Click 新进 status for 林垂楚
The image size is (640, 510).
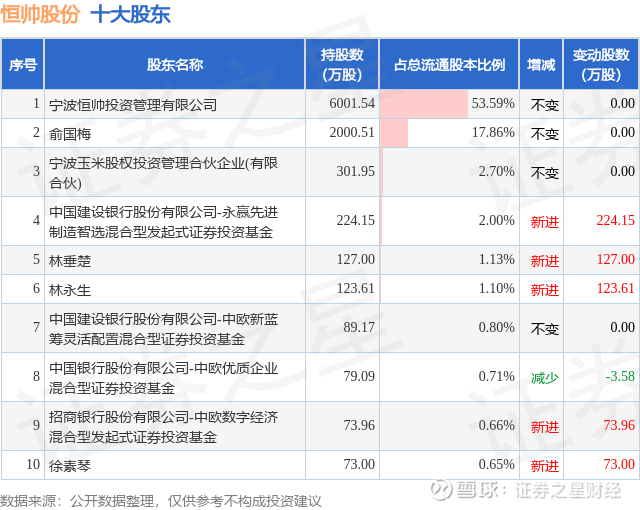click(x=544, y=261)
